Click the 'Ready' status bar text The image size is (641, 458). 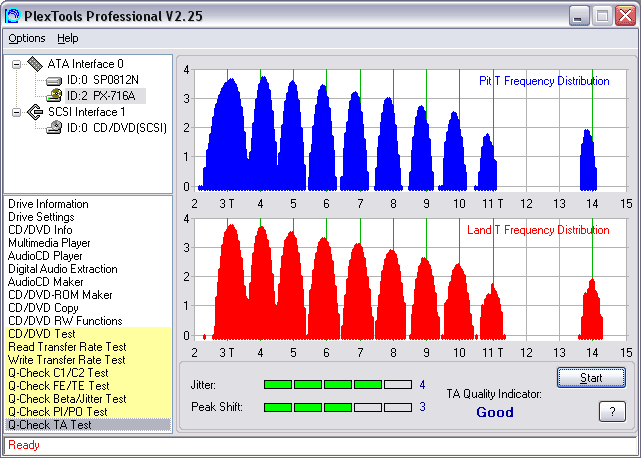[24, 445]
